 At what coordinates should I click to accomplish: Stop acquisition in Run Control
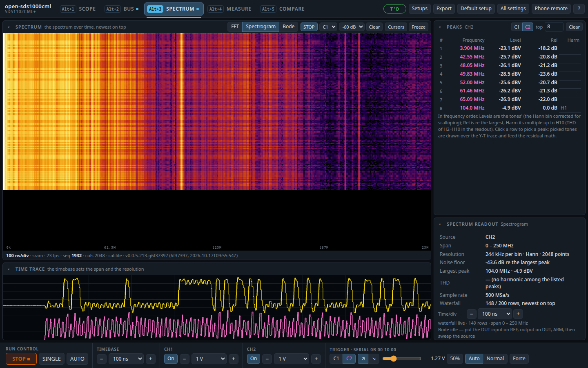click(x=21, y=359)
